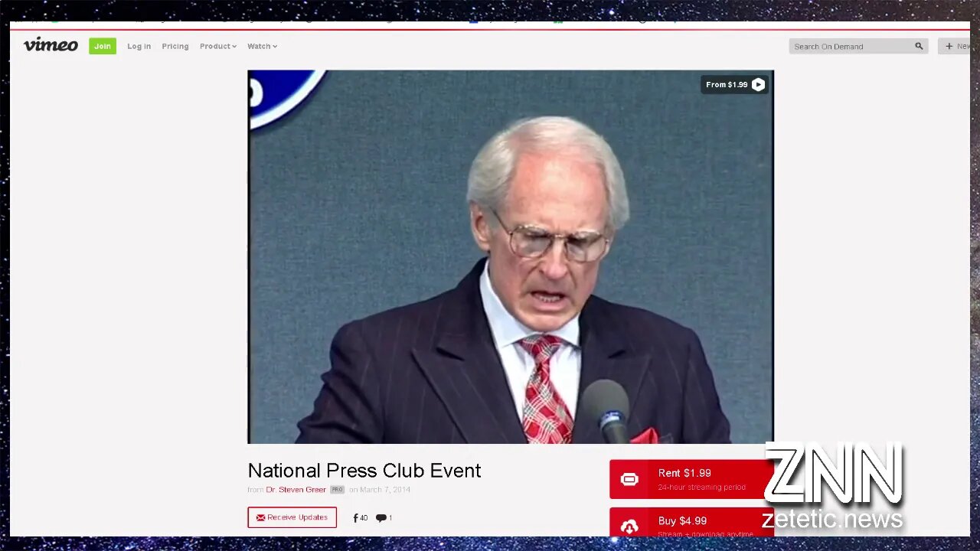The width and height of the screenshot is (980, 551).
Task: Click the New button with plus icon
Action: tap(955, 46)
